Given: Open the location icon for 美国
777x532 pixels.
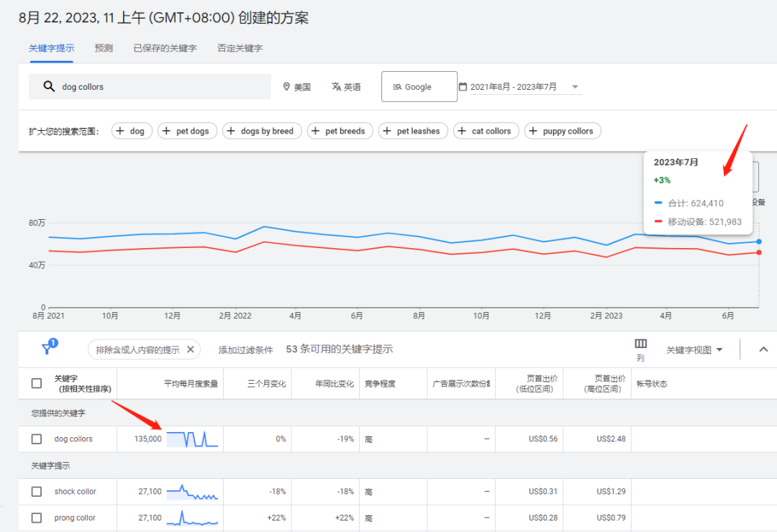Looking at the screenshot, I should tap(287, 86).
